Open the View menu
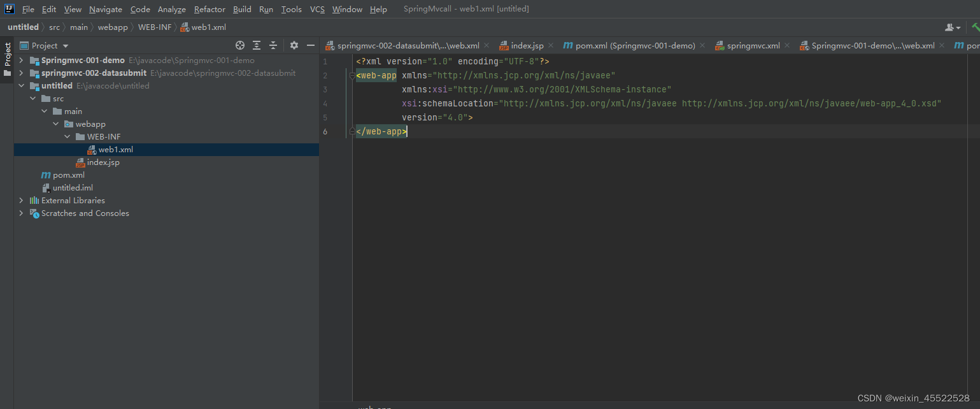The image size is (980, 409). (73, 9)
